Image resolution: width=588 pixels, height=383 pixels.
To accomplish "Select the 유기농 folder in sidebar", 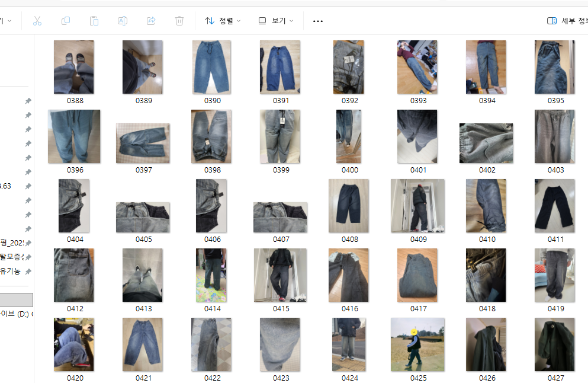I will (11, 271).
